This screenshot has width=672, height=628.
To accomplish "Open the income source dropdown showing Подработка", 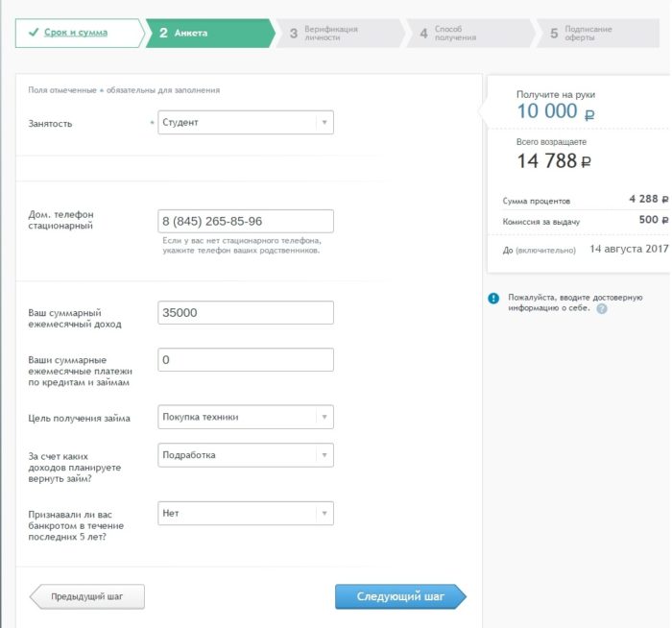I will coord(324,455).
